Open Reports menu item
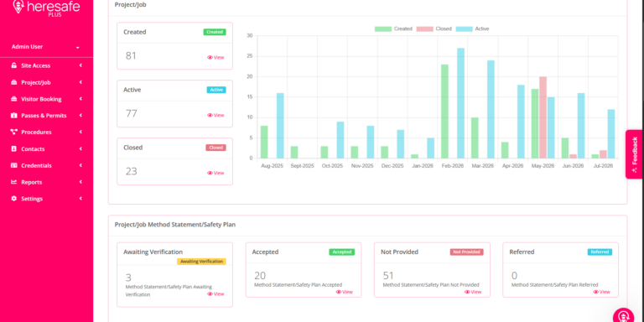 (46, 182)
